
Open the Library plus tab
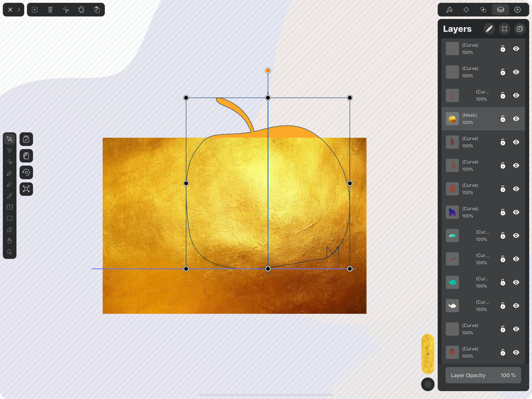point(518,10)
